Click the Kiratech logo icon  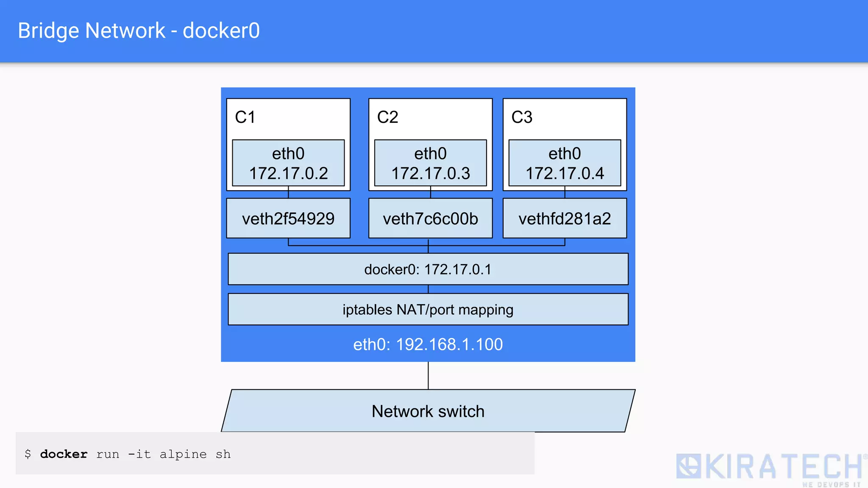tap(688, 466)
